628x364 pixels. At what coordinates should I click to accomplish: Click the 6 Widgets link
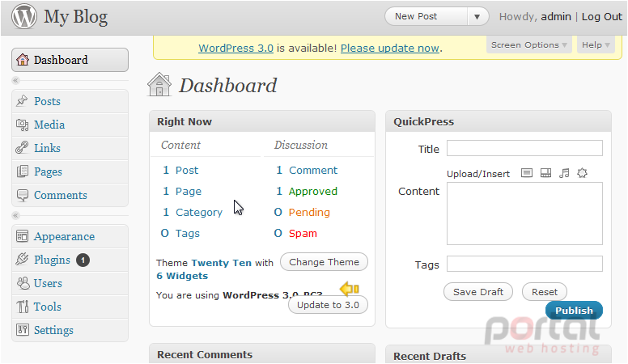click(182, 276)
